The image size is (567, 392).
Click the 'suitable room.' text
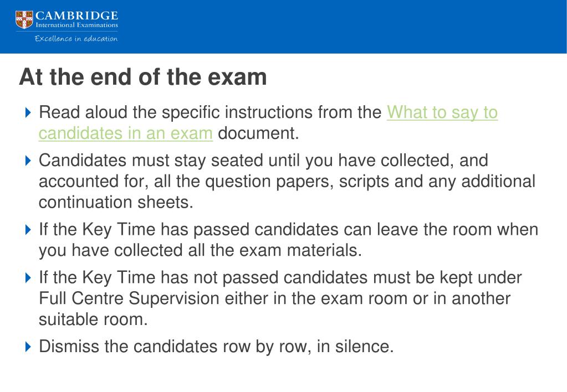coord(93,319)
